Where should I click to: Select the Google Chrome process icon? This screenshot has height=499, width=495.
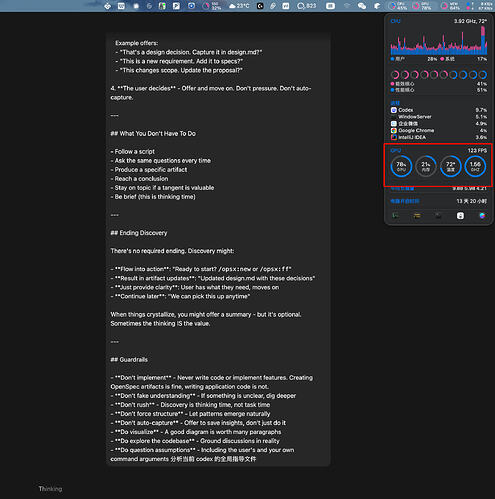pos(394,130)
